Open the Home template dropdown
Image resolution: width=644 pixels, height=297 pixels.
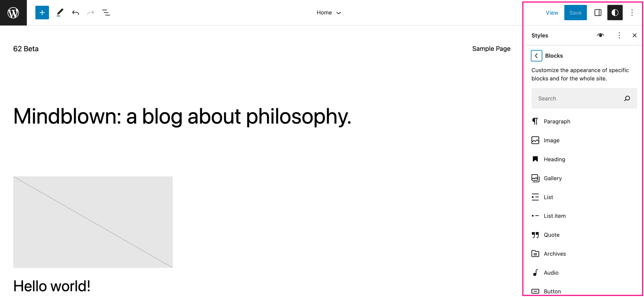(329, 13)
